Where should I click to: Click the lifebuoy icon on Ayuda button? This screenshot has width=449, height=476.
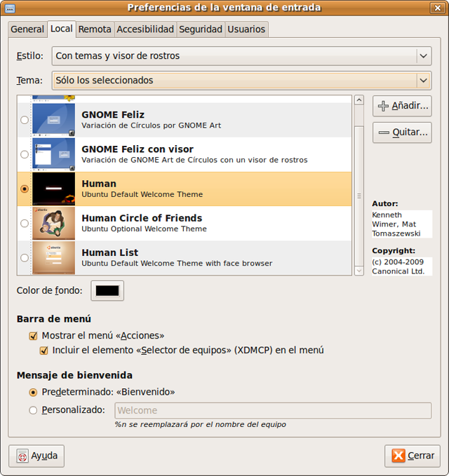tap(22, 456)
